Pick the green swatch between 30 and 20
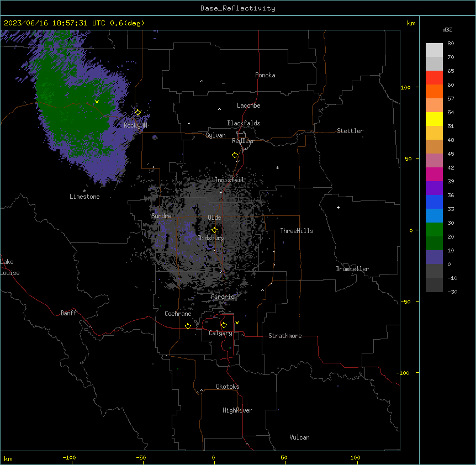Viewport: 476px width, 465px height. click(x=434, y=230)
